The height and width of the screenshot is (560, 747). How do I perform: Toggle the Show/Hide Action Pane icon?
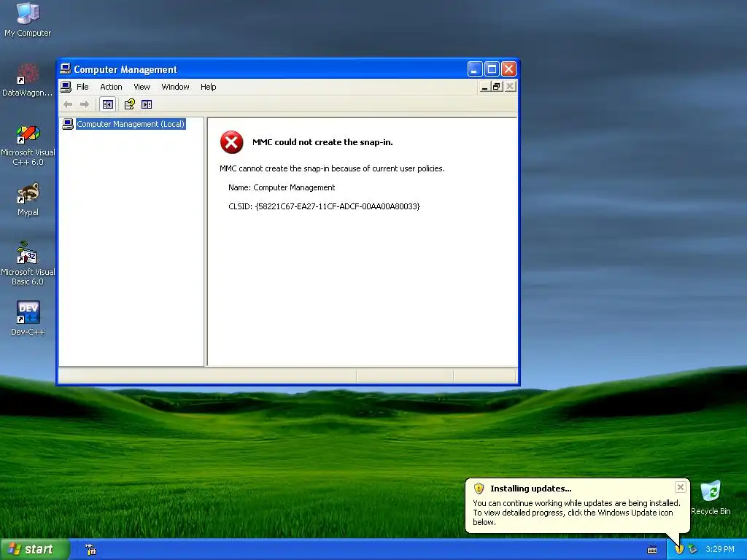click(x=147, y=104)
